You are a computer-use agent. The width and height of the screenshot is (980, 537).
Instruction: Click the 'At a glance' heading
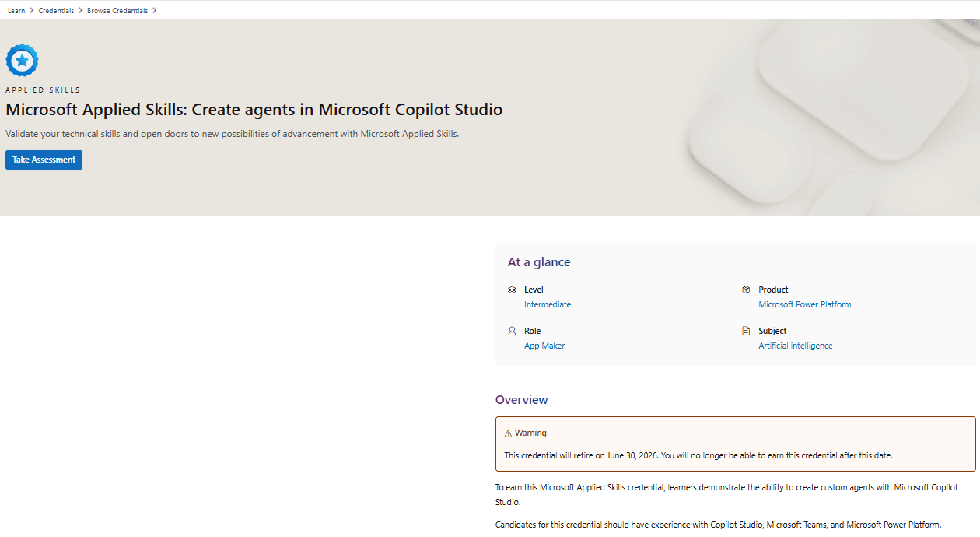point(539,262)
